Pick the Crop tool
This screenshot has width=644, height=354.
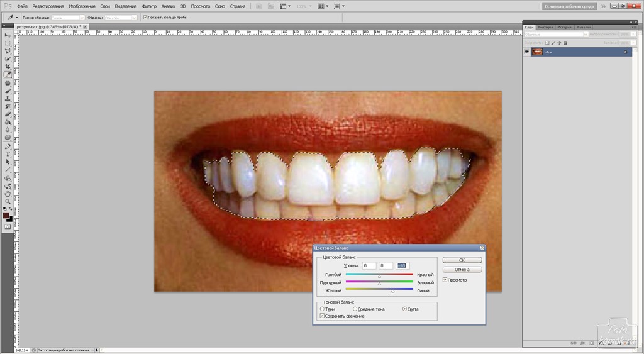pos(8,67)
